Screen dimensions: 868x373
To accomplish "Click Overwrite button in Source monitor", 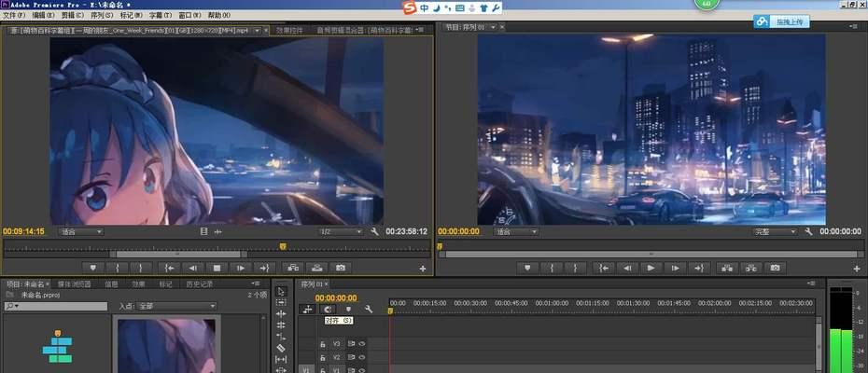I will tap(316, 268).
